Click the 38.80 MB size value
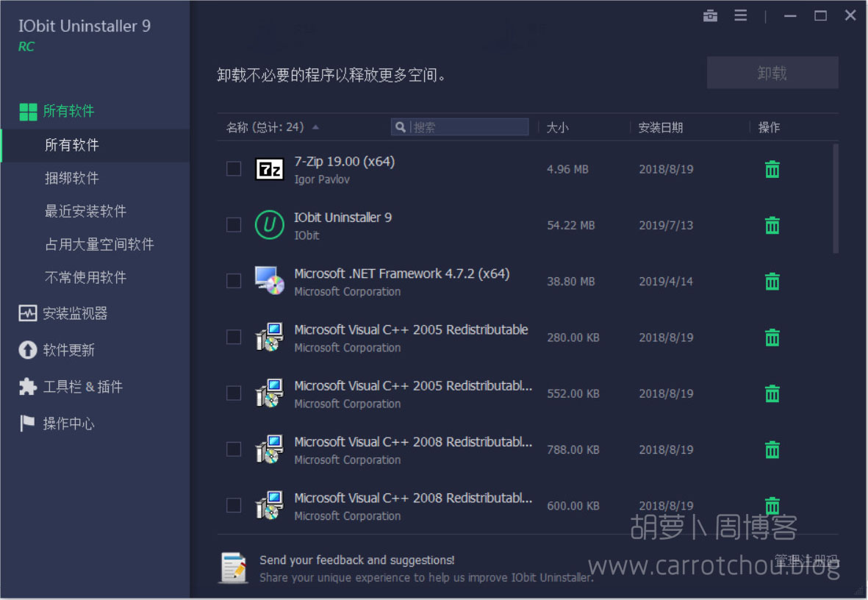Viewport: 868px width, 600px height. click(571, 282)
